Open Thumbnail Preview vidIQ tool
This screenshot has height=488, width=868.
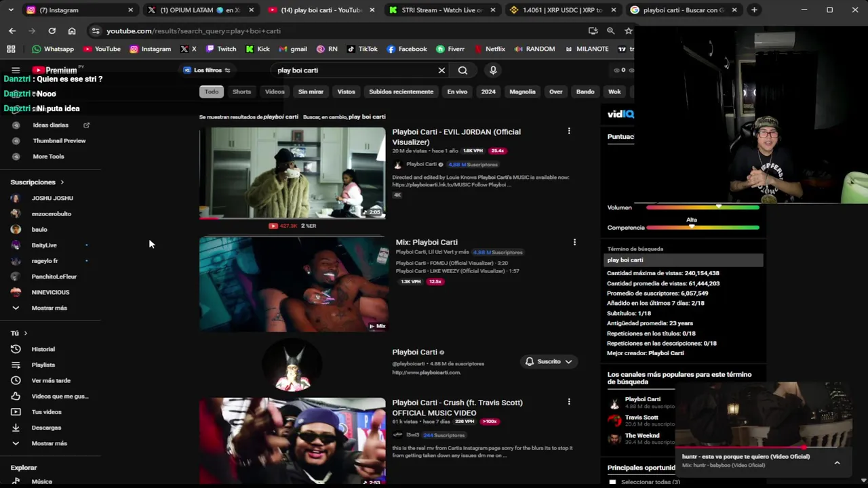point(59,141)
